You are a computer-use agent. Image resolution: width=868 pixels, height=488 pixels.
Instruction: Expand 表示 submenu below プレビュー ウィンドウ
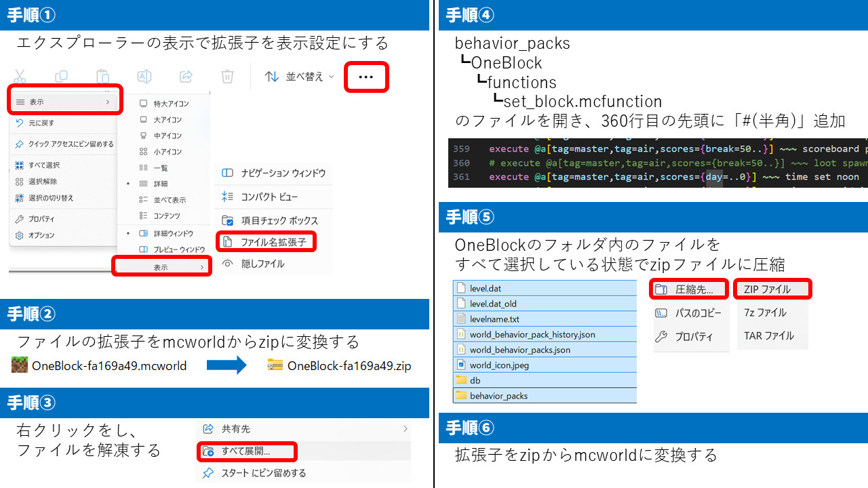(x=161, y=267)
